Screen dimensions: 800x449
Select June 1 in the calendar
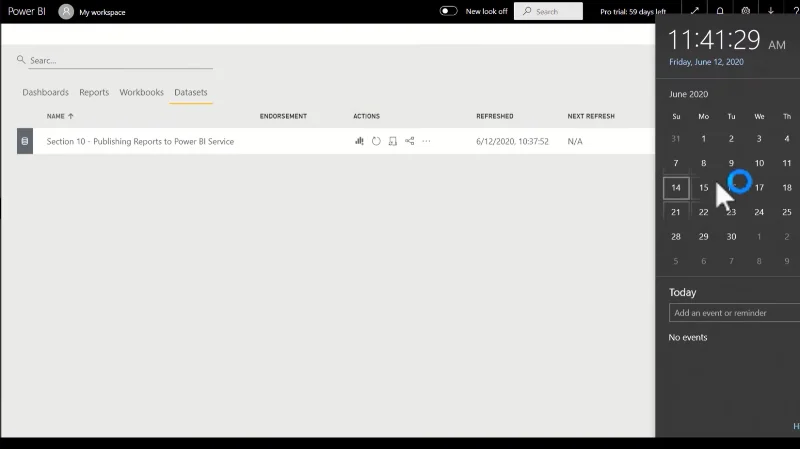click(x=704, y=139)
